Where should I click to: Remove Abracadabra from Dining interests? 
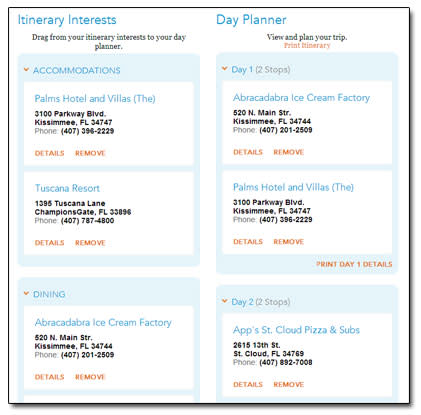pos(90,377)
